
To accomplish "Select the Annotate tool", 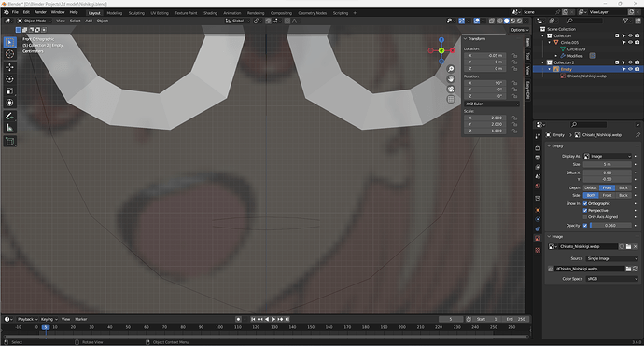I will [x=10, y=117].
